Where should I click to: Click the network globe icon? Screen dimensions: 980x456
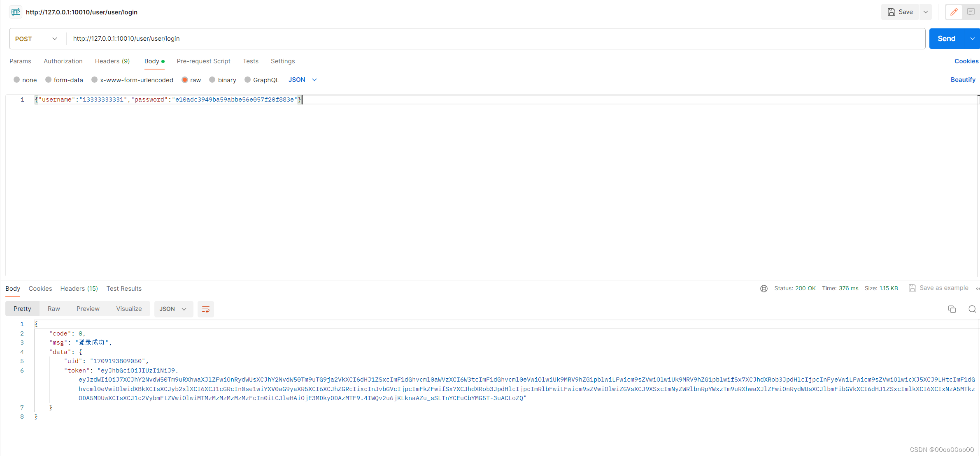tap(764, 289)
